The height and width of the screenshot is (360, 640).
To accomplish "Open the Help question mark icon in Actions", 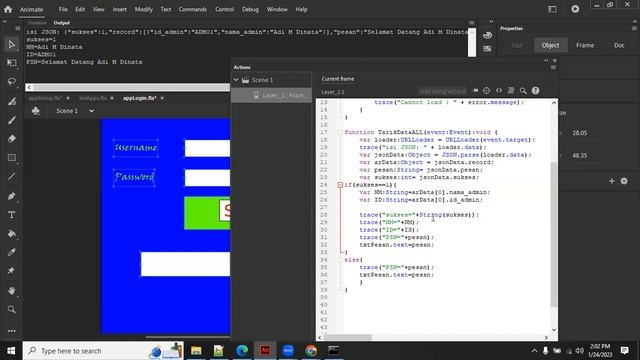I will (x=536, y=91).
